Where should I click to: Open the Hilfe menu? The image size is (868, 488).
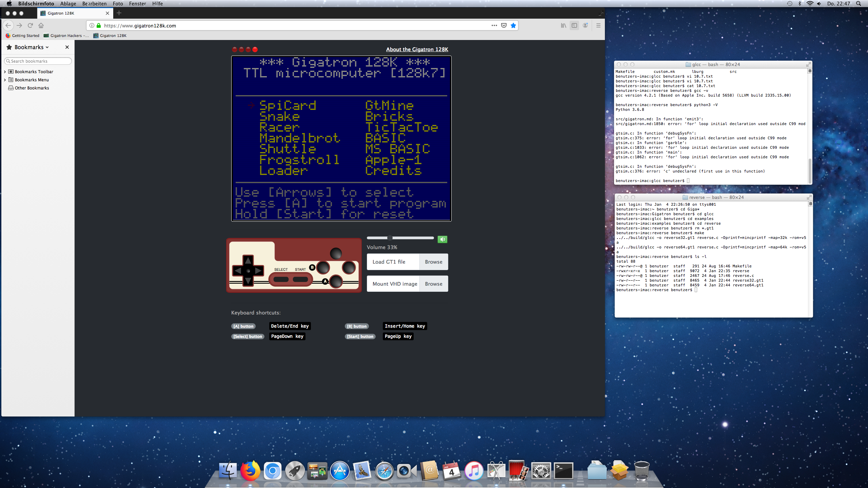pos(157,3)
